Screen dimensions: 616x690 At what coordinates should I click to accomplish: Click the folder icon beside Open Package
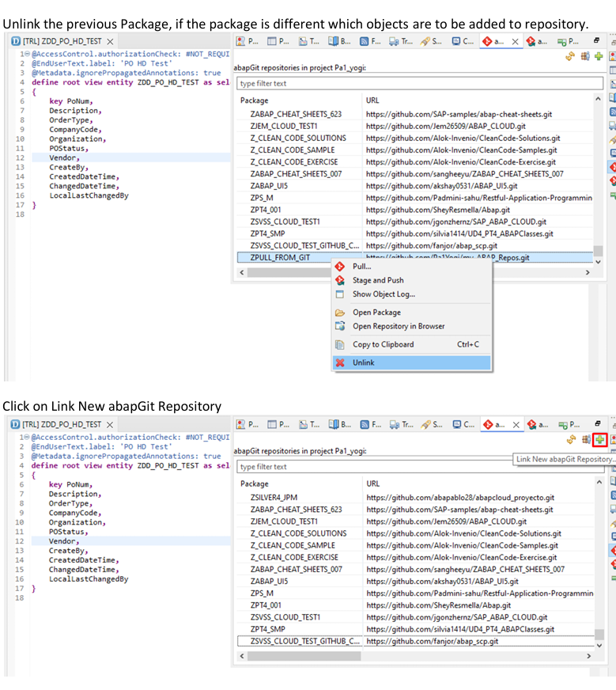[340, 313]
